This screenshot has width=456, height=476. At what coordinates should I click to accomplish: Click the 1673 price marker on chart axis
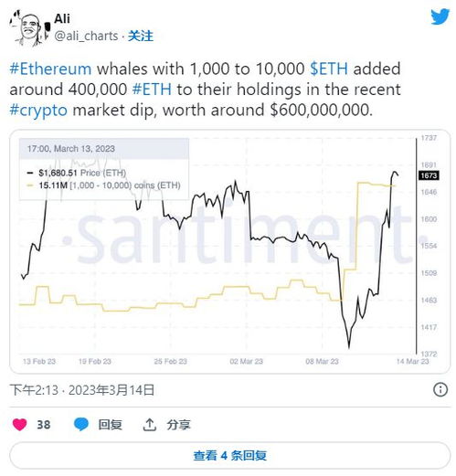coord(429,175)
